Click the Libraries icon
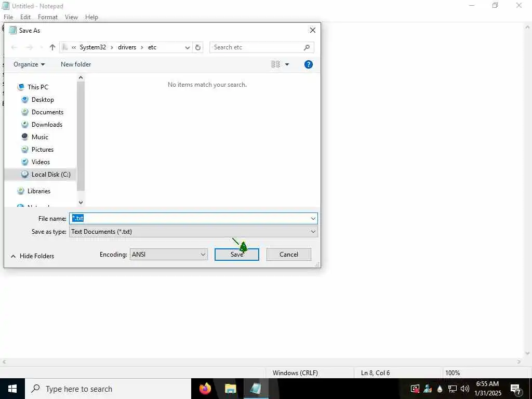This screenshot has width=532, height=399. pos(21,191)
